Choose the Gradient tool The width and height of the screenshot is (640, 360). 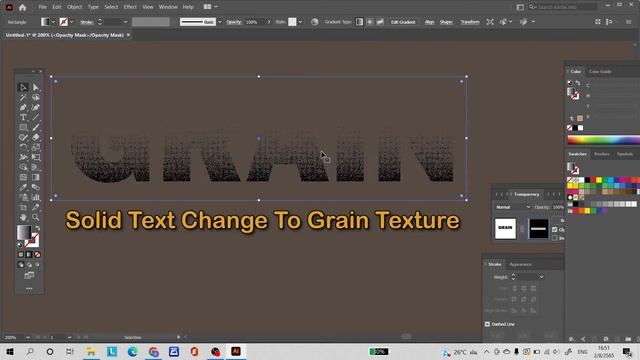tap(36, 178)
